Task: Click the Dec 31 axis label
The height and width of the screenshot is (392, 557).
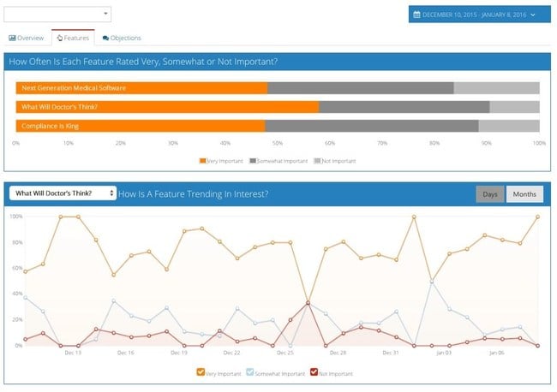Action: [391, 353]
